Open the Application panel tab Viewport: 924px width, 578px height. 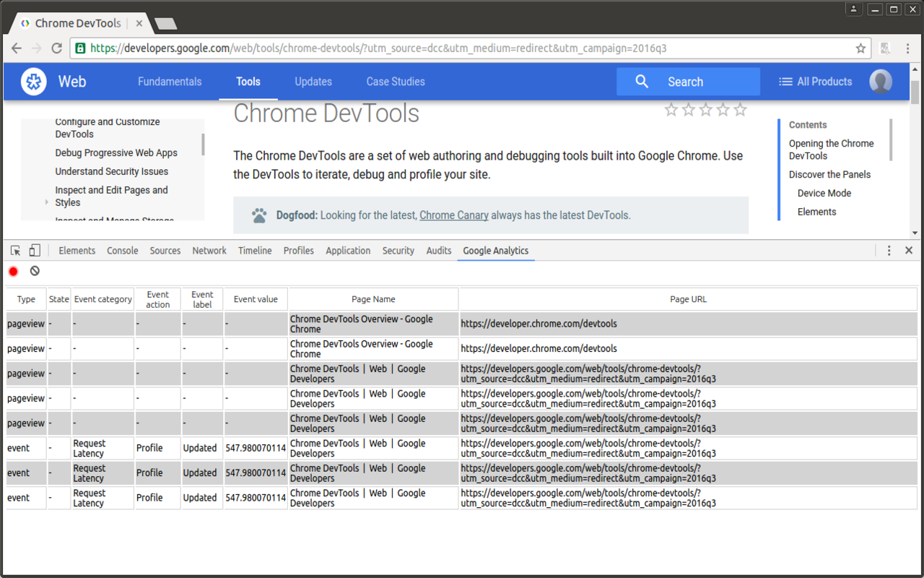[x=348, y=251]
